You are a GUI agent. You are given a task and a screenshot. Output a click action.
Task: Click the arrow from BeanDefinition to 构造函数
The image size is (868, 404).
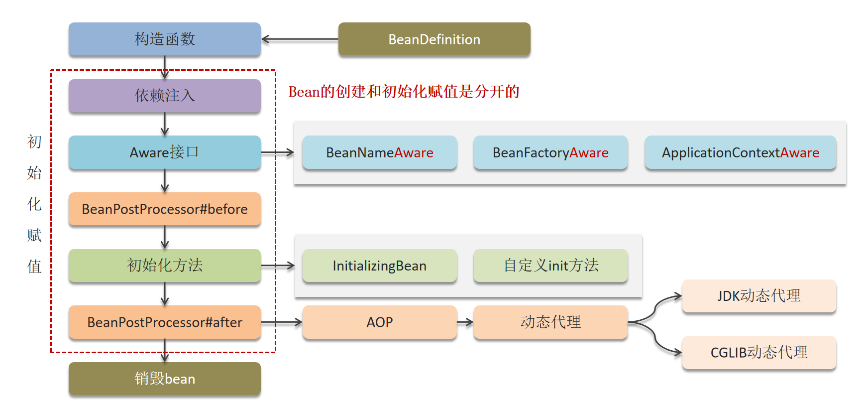300,39
